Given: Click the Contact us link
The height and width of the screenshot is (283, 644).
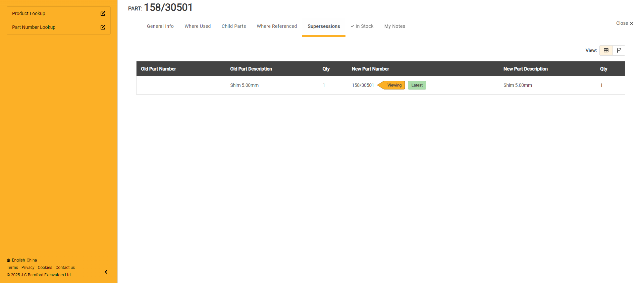Looking at the screenshot, I should tap(65, 268).
